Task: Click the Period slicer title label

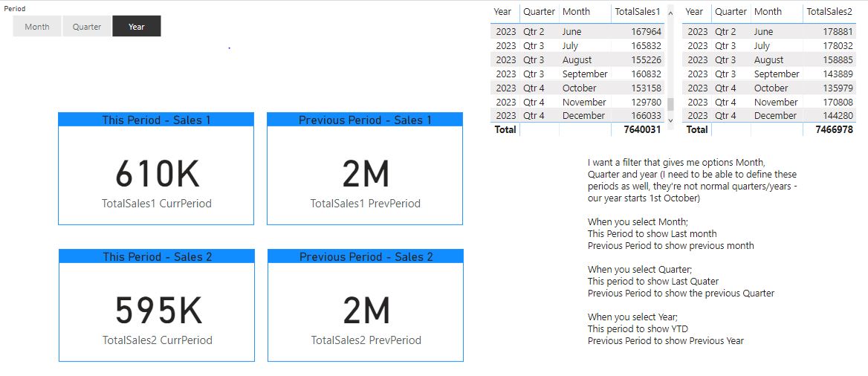Action: pos(14,9)
